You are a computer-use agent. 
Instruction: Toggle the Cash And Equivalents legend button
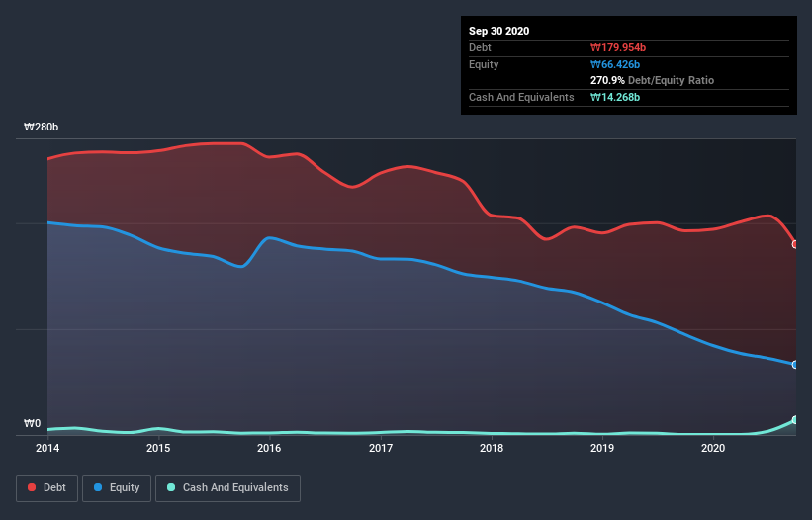pos(227,488)
